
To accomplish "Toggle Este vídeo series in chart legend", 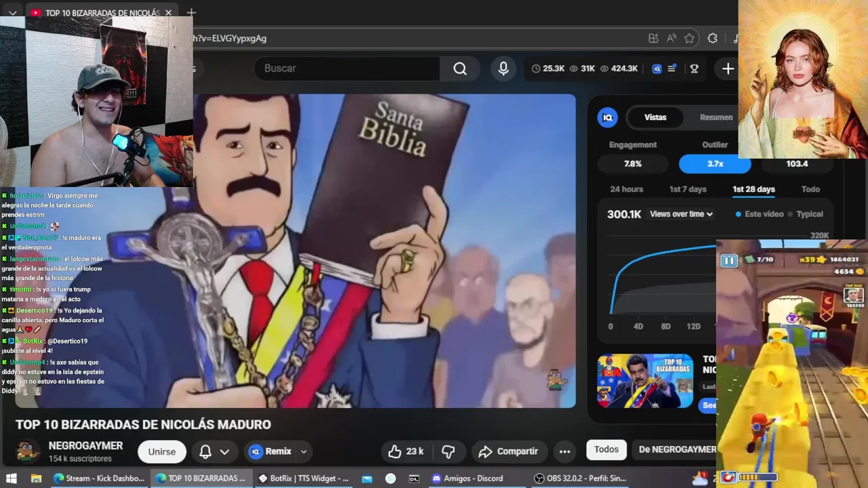I will (759, 214).
